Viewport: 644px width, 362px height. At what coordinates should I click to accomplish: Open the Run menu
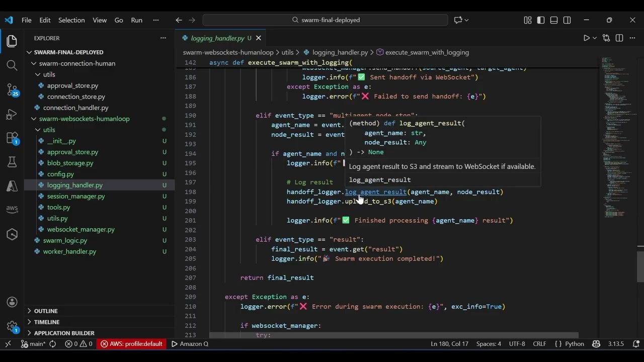tap(137, 20)
